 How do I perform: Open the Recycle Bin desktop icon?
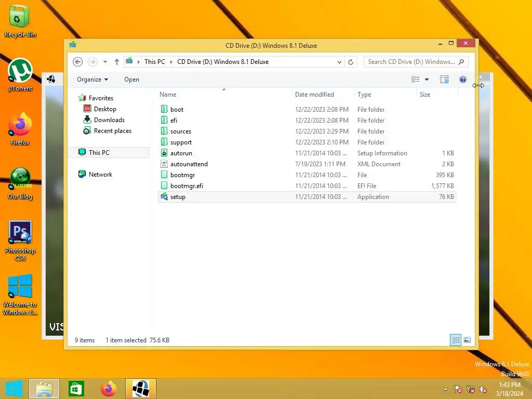20,21
